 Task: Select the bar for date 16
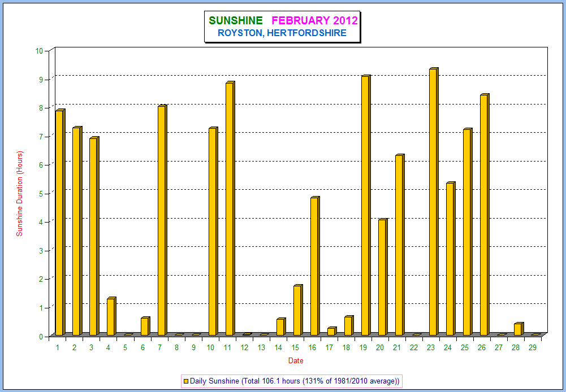tap(315, 266)
